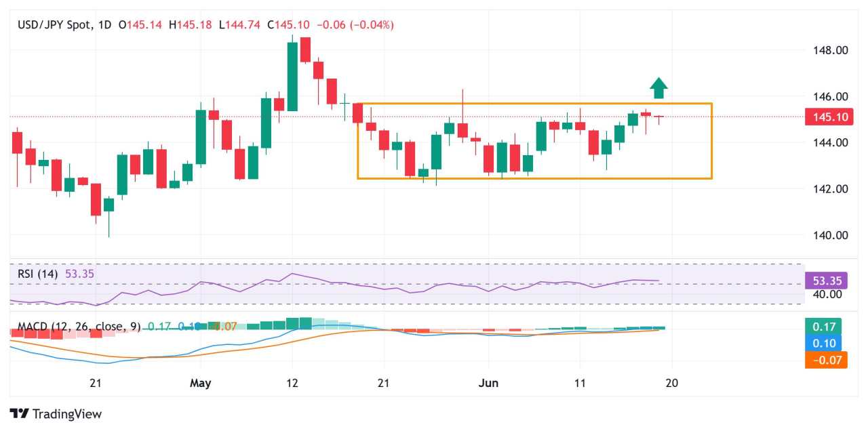Click the 140.00 price axis label
This screenshot has height=431, width=868.
point(829,235)
